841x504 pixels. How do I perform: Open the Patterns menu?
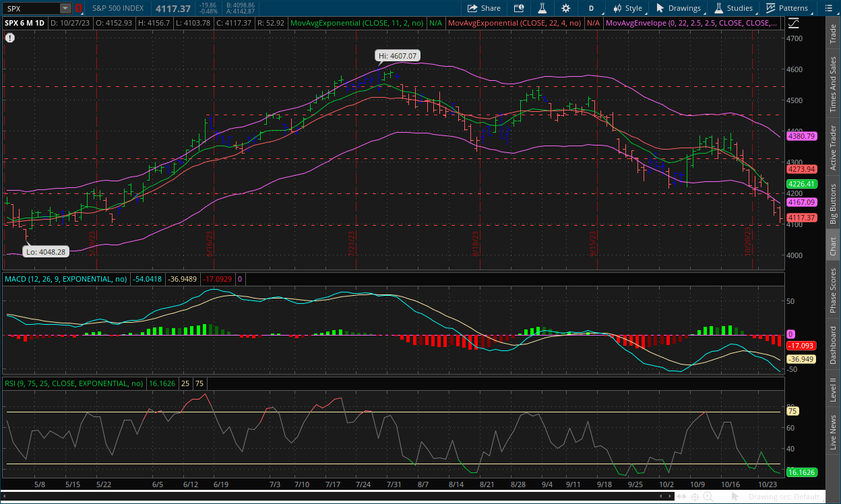coord(787,8)
